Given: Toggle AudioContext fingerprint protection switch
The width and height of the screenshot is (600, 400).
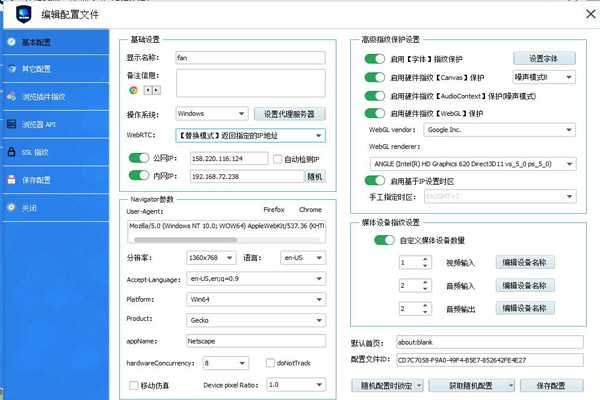Looking at the screenshot, I should pos(375,95).
